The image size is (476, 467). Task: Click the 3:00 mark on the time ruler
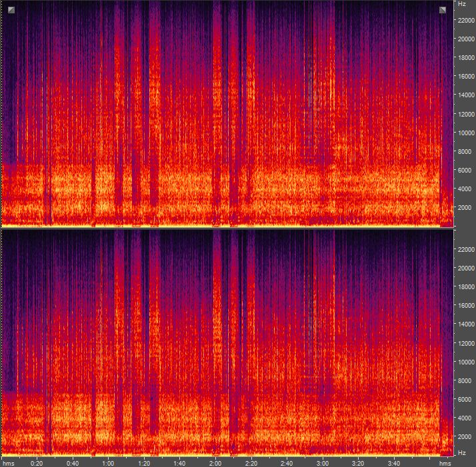(x=323, y=464)
